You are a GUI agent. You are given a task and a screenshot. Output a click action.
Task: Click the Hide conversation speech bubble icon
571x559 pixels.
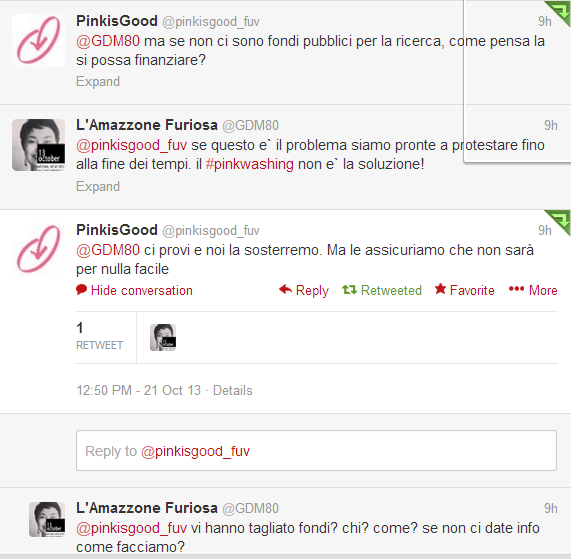pyautogui.click(x=81, y=290)
